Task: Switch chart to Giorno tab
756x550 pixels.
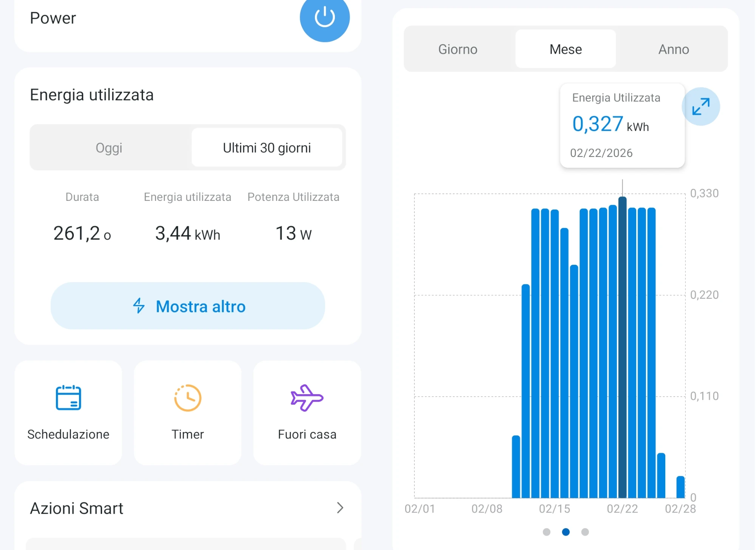Action: [457, 49]
